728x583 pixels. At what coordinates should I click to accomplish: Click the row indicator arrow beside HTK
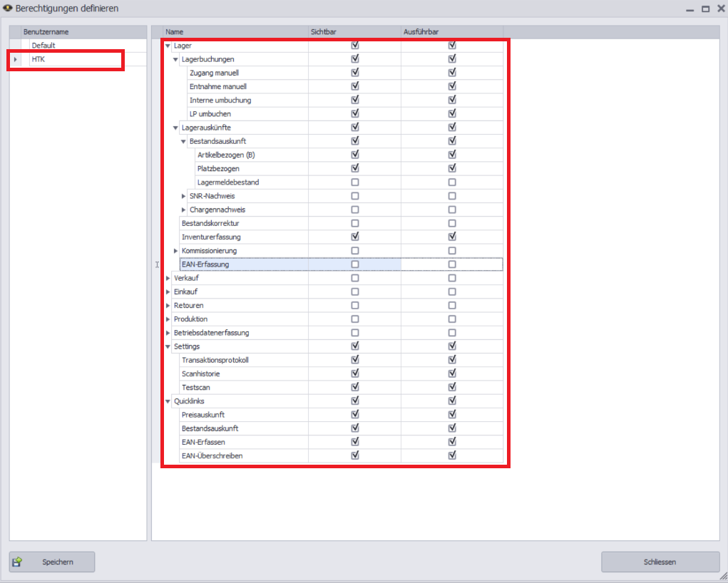pos(15,59)
